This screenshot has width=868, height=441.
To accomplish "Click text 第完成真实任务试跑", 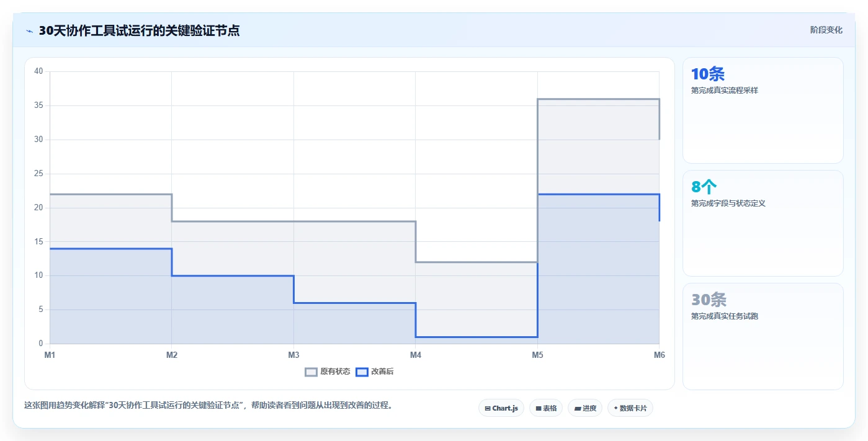I will tap(724, 316).
